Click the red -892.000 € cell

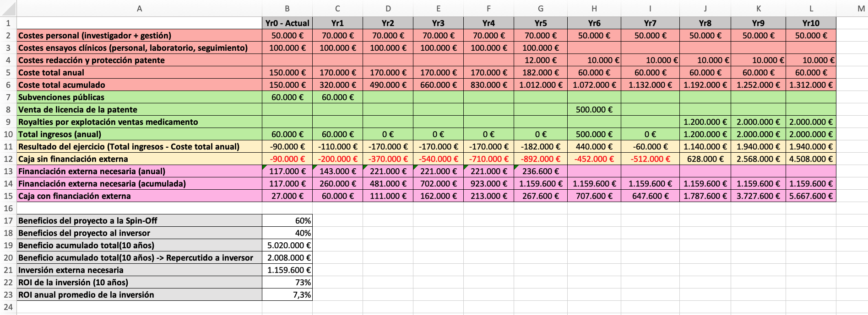click(x=540, y=159)
